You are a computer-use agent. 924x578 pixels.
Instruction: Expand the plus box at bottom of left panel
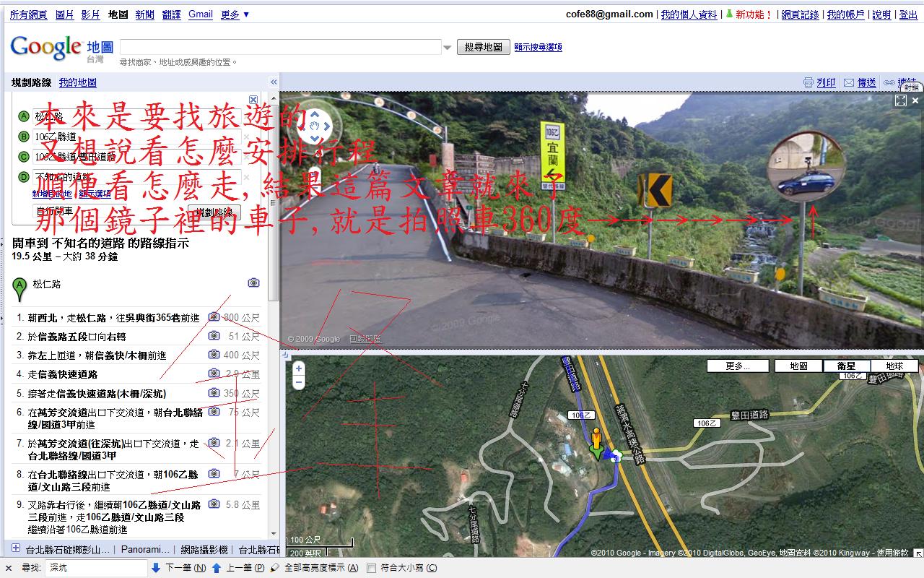pyautogui.click(x=16, y=548)
